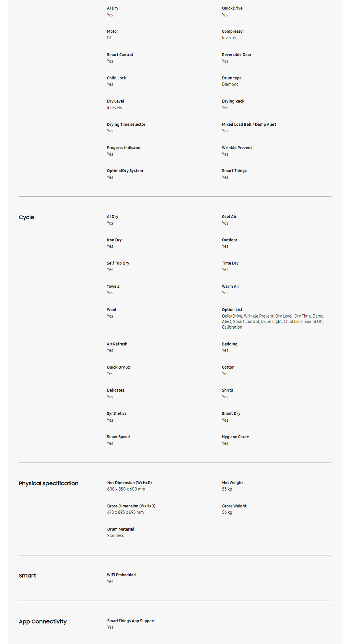The image size is (350, 644).
Task: Click the Physical specification section heading
Action: (x=48, y=483)
